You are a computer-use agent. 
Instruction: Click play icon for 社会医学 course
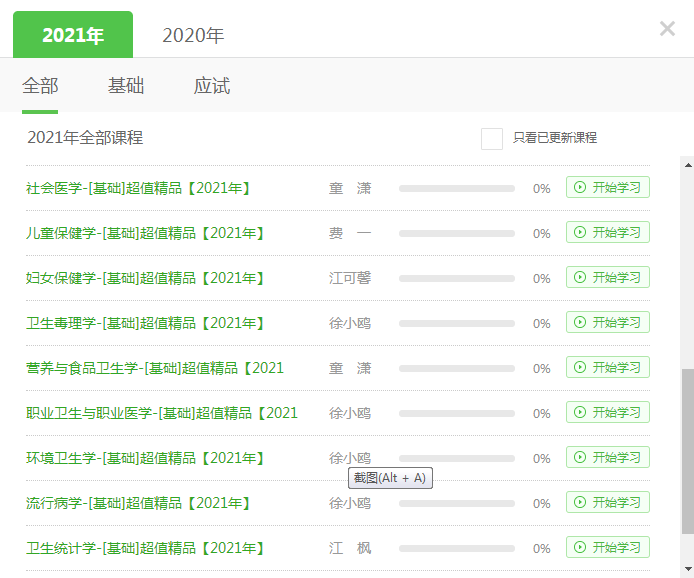pyautogui.click(x=579, y=188)
